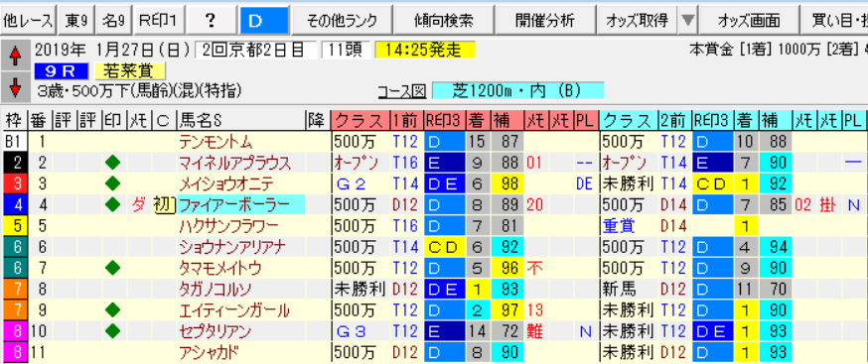Select the 名9 button
868x364 pixels.
point(114,21)
